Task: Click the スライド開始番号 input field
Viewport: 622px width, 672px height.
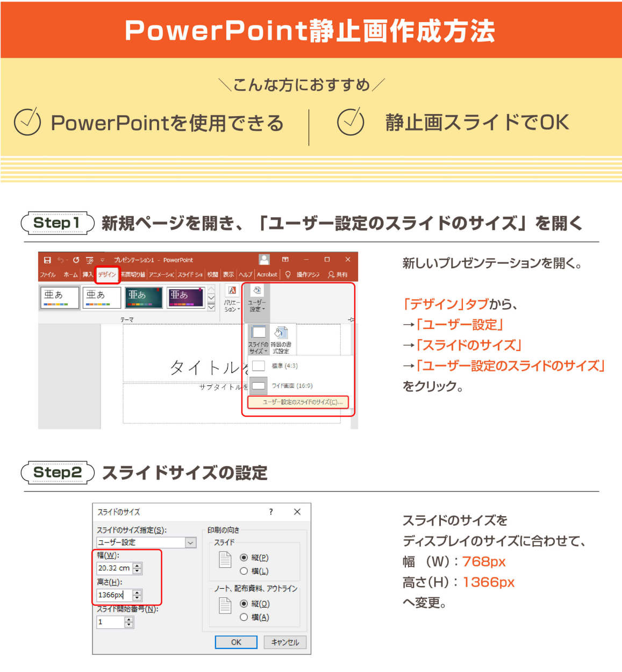Action: click(x=110, y=622)
